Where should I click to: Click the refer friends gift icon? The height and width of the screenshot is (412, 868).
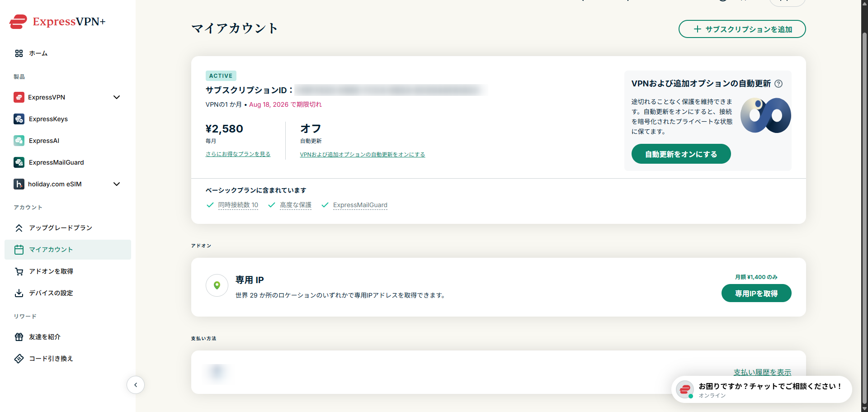(x=19, y=337)
